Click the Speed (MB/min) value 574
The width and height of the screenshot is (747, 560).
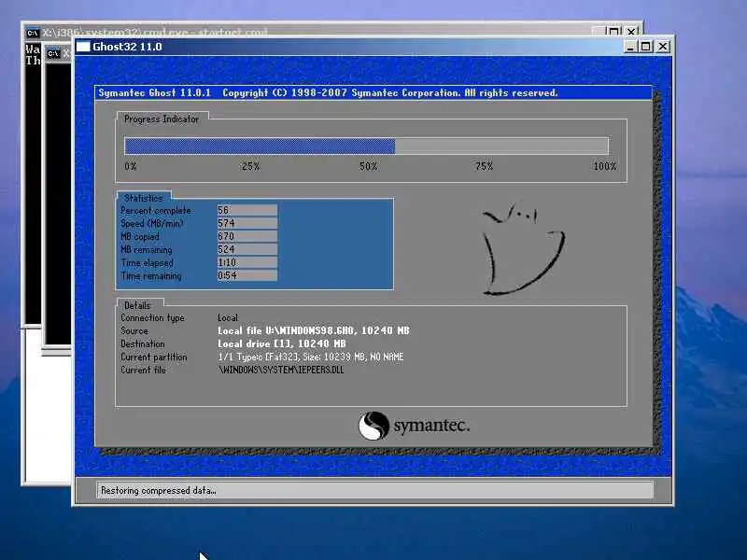coord(247,223)
